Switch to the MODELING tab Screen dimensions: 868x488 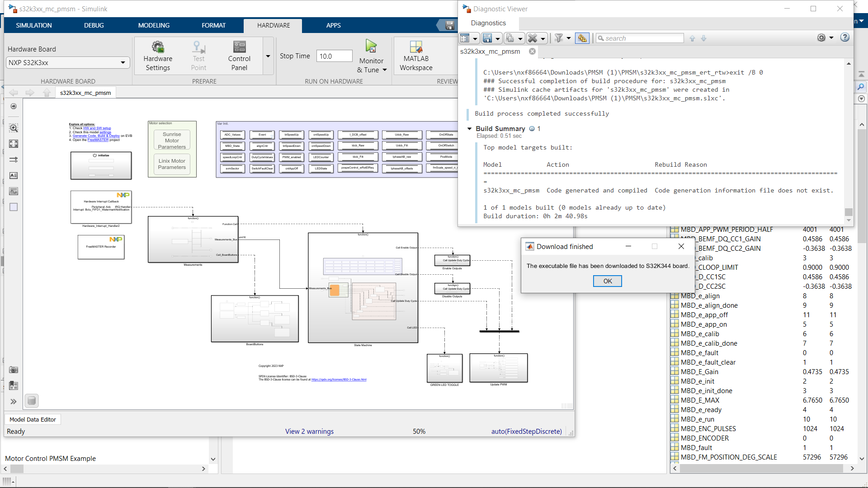pyautogui.click(x=154, y=25)
